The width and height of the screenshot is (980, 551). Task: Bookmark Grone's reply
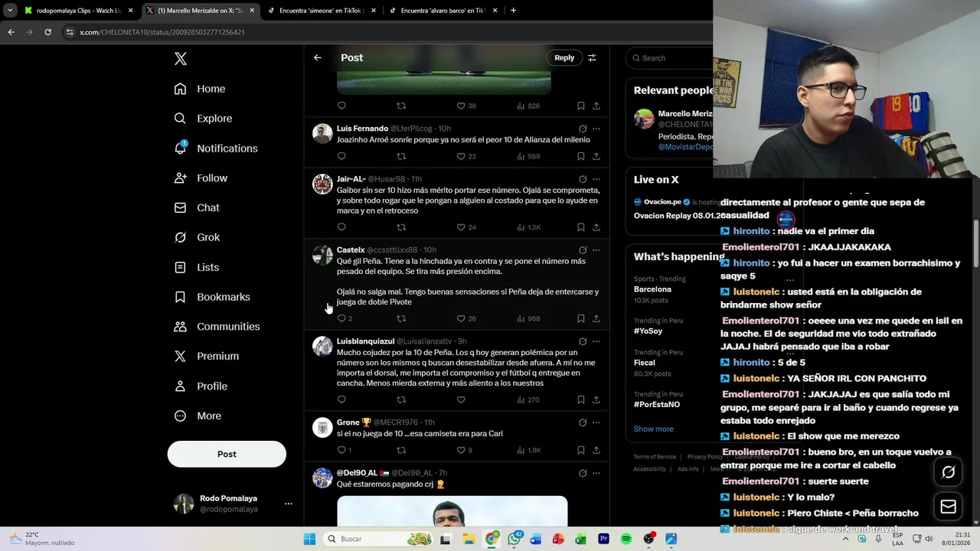(x=580, y=450)
